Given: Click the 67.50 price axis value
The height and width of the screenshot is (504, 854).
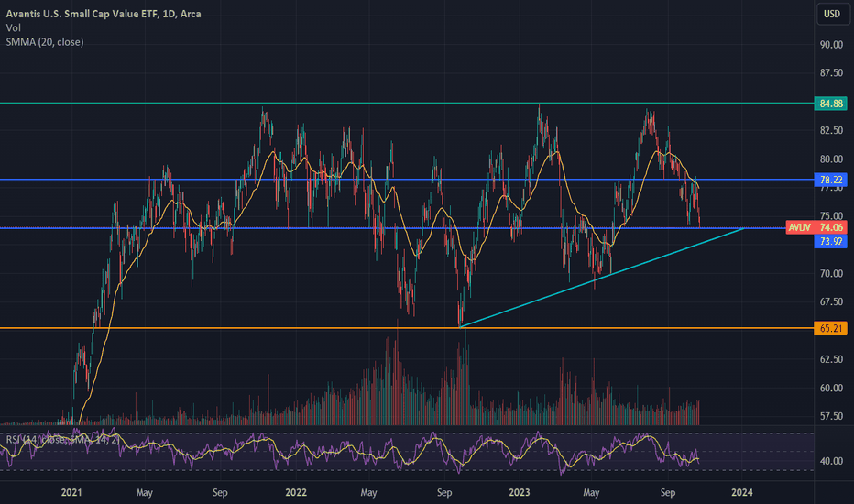Looking at the screenshot, I should 831,301.
